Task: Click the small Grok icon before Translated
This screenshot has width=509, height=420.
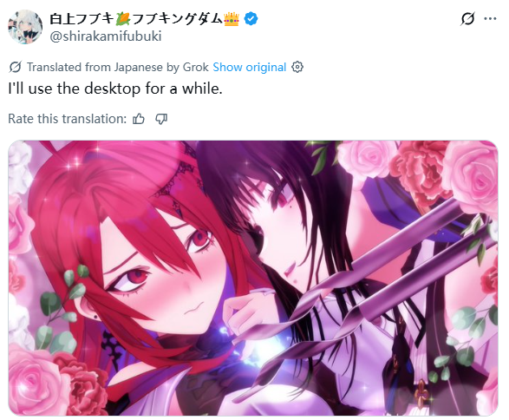Action: [x=15, y=67]
